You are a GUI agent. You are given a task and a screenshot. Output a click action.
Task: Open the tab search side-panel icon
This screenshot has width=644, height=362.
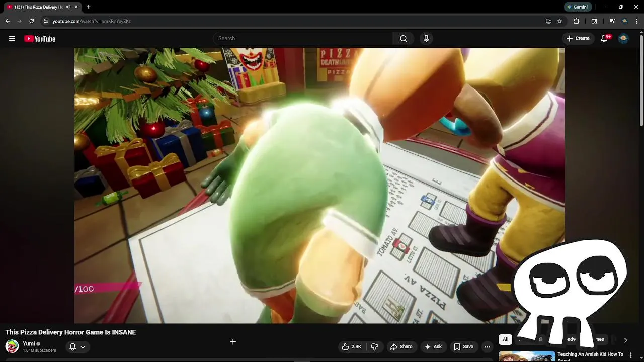[x=594, y=21]
